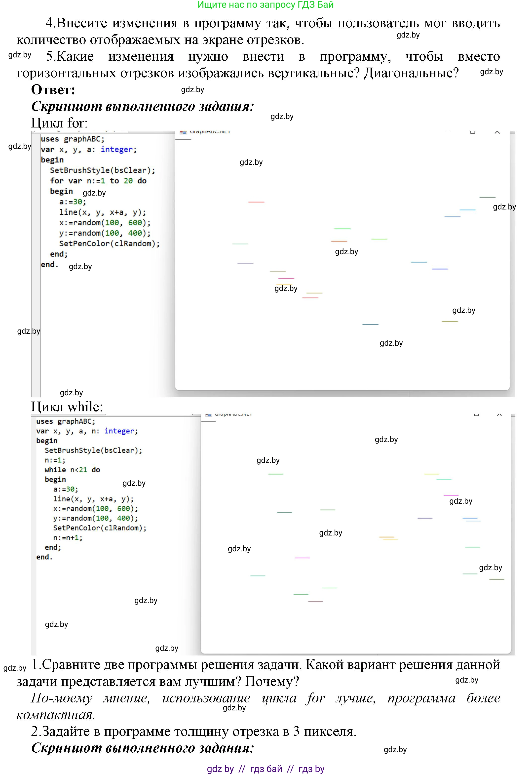
Task: Maximize the second GraphABC.NET window
Action: [x=476, y=415]
